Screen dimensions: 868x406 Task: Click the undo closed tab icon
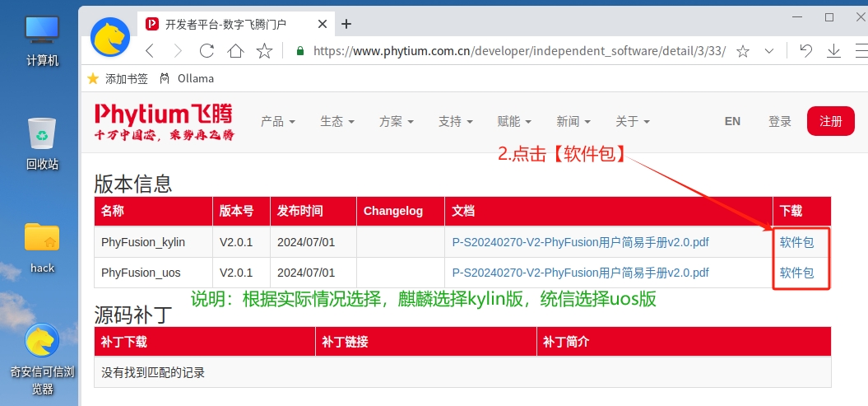[x=806, y=51]
